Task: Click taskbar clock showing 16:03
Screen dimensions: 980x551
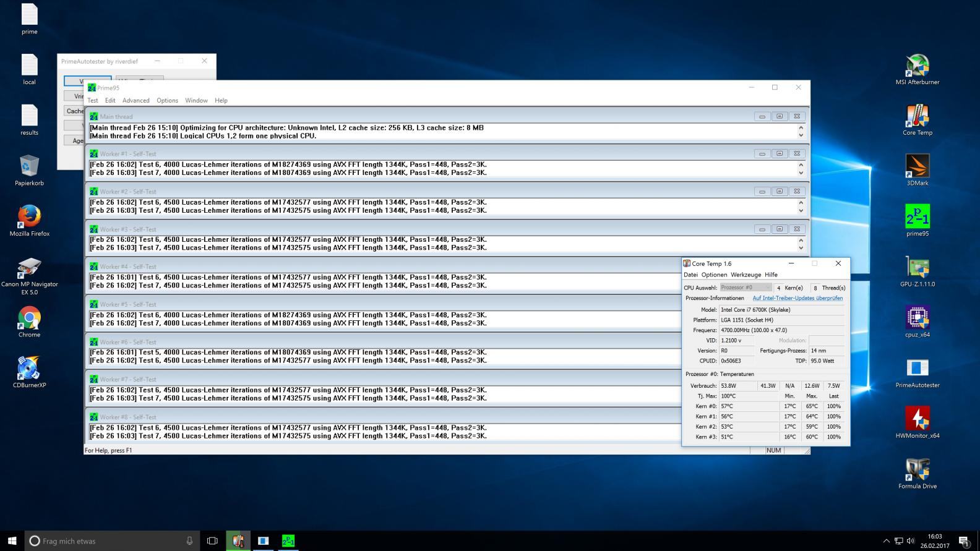Action: [x=934, y=541]
